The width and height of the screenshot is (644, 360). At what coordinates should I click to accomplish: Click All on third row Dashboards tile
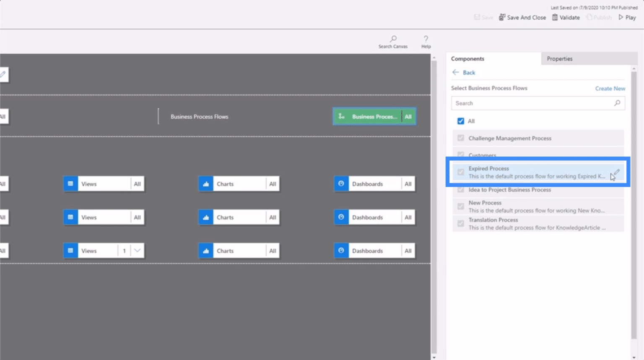click(408, 250)
